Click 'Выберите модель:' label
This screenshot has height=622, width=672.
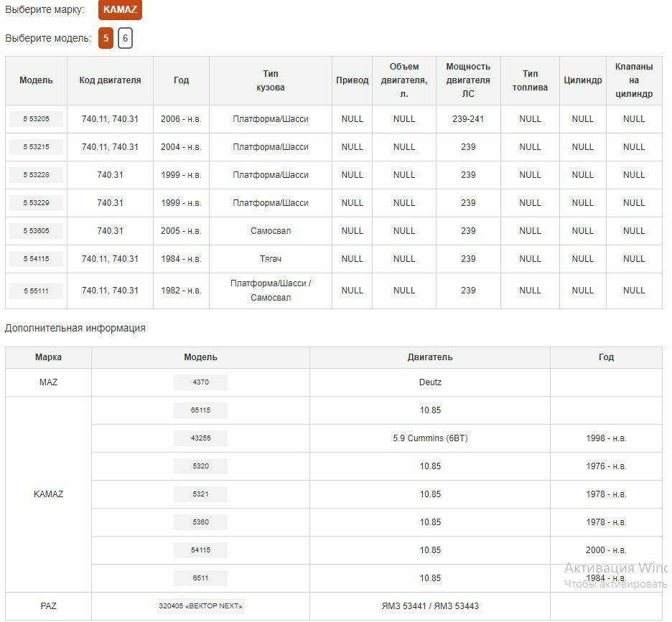coord(48,38)
